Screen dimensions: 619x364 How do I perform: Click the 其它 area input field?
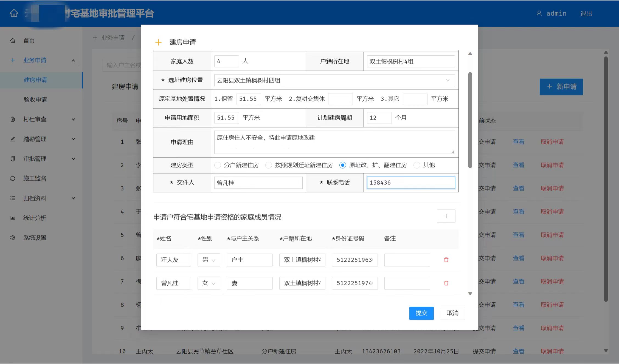(x=415, y=99)
